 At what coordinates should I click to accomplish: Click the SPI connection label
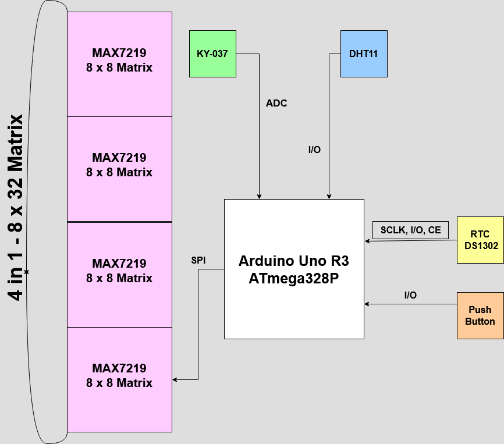point(198,260)
